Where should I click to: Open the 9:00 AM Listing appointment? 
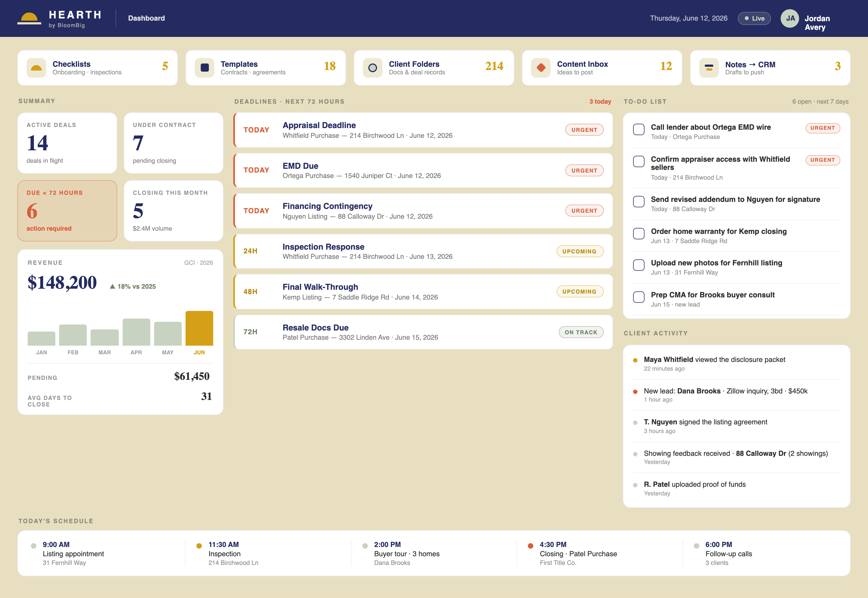pos(74,554)
